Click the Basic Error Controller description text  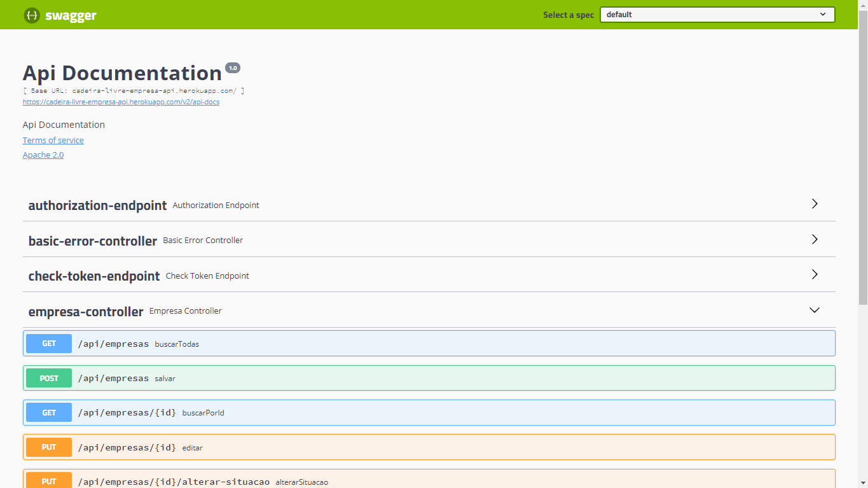pyautogui.click(x=203, y=241)
